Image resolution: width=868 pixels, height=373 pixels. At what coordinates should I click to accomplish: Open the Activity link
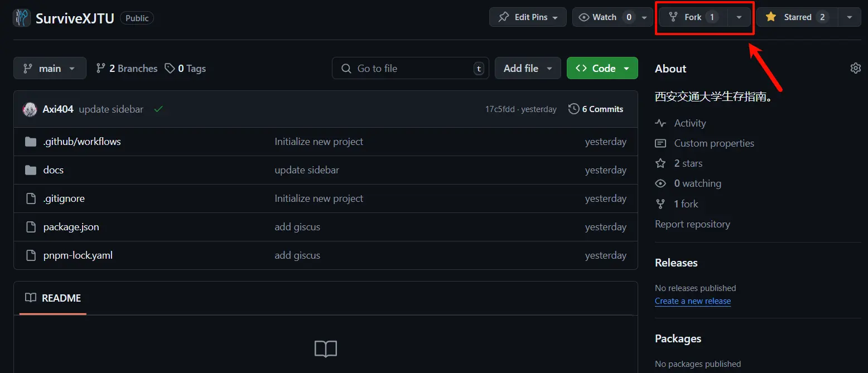[690, 123]
